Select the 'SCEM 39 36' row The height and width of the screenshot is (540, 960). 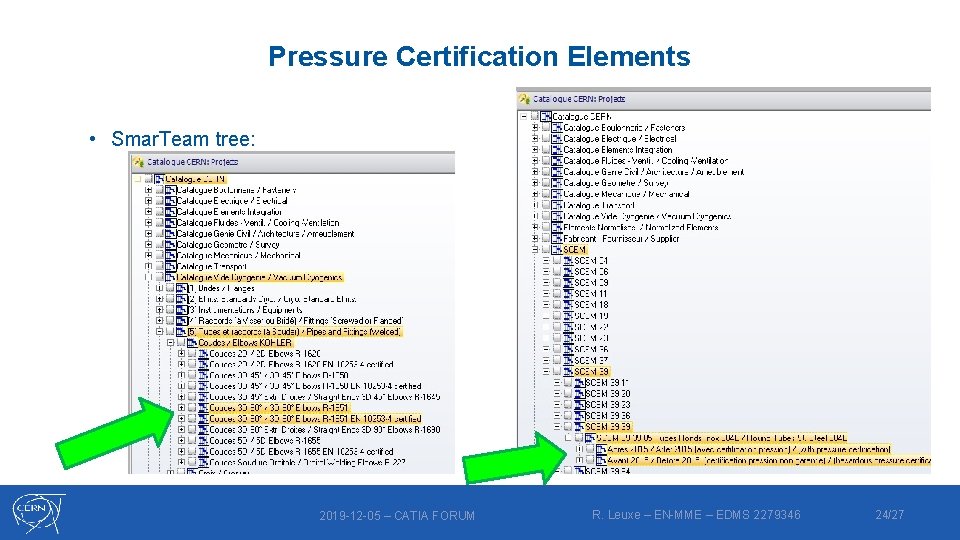point(607,416)
